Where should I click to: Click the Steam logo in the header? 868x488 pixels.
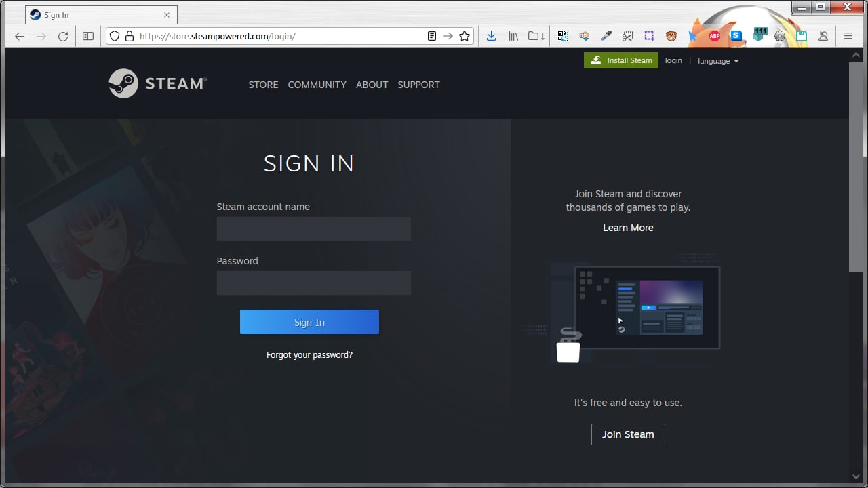157,83
